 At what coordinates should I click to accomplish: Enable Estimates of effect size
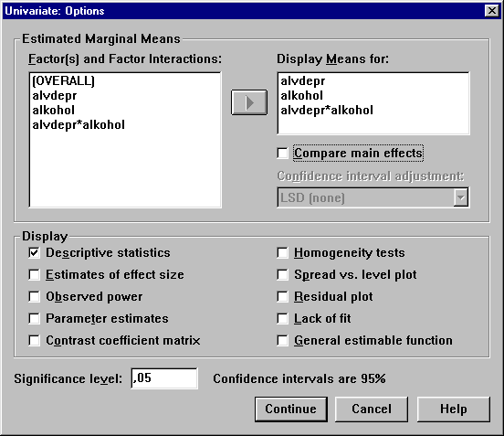pyautogui.click(x=34, y=275)
